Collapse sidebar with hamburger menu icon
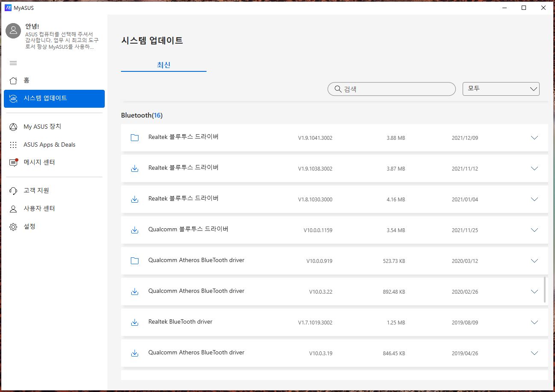555x392 pixels. 13,63
